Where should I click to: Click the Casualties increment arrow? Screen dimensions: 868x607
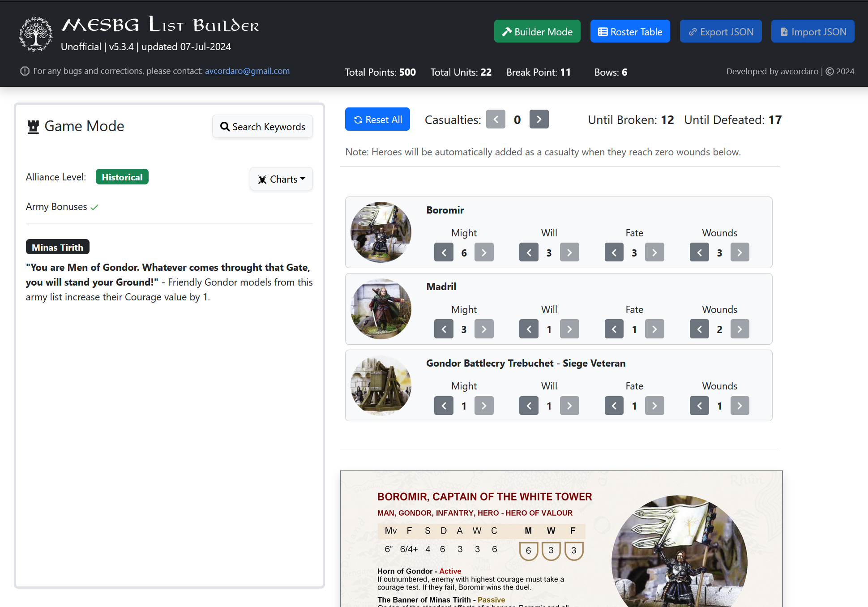pos(539,120)
